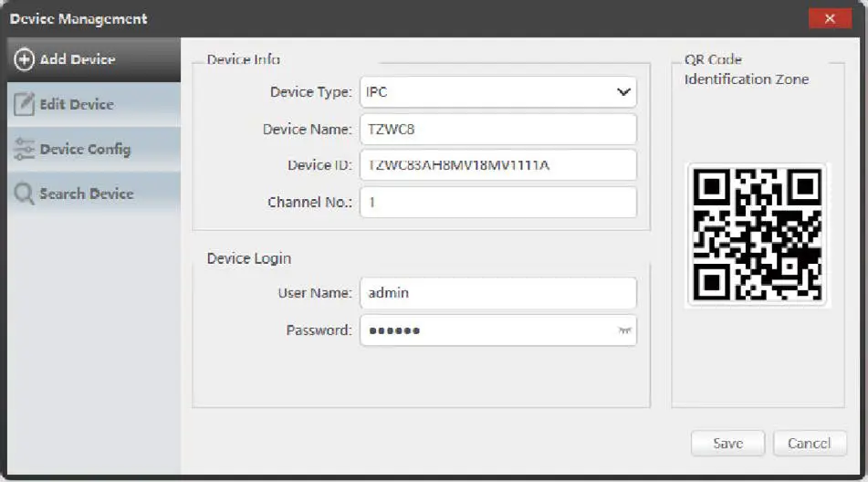The image size is (868, 482).
Task: Go to the Search Device tab
Action: (86, 194)
